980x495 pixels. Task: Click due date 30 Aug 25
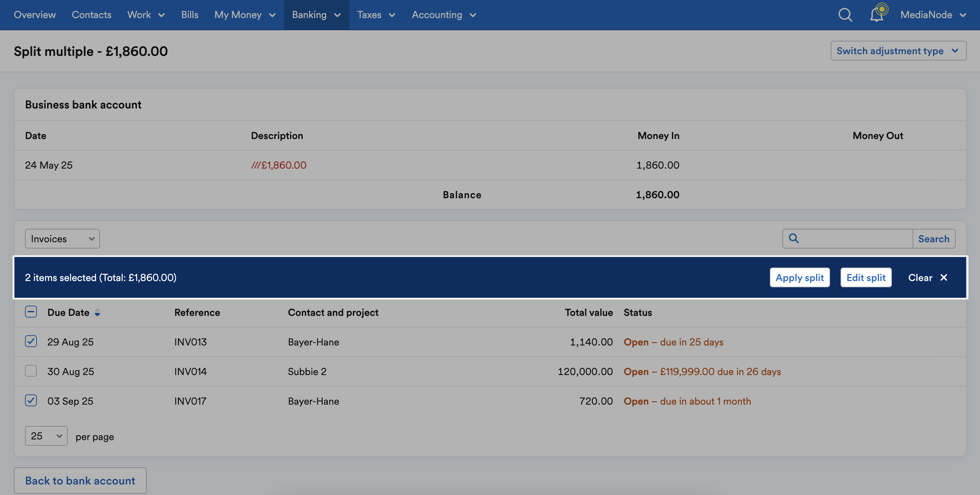click(71, 372)
